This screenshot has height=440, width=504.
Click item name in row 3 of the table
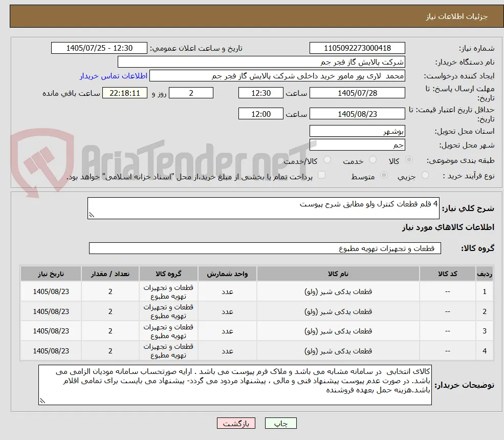(x=338, y=331)
